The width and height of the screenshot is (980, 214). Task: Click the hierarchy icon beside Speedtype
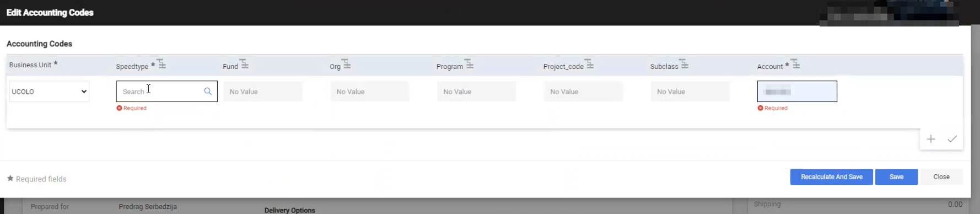[161, 64]
